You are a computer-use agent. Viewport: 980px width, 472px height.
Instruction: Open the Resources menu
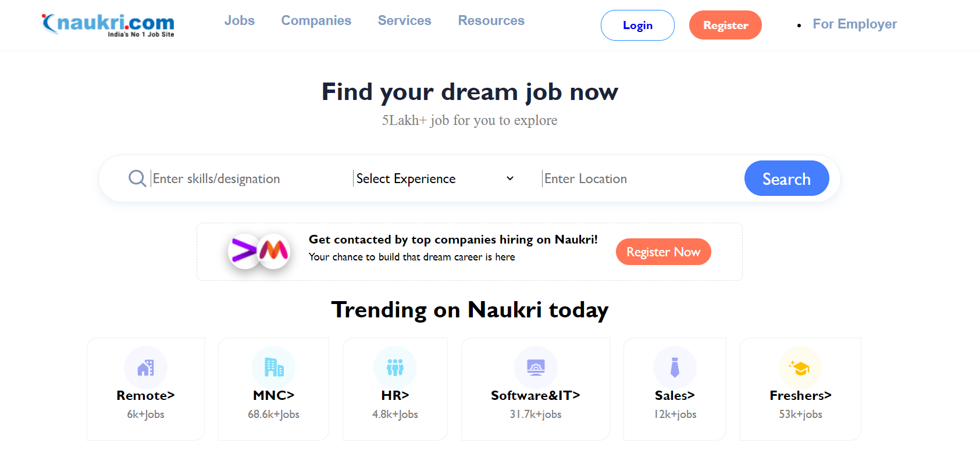[x=491, y=21]
